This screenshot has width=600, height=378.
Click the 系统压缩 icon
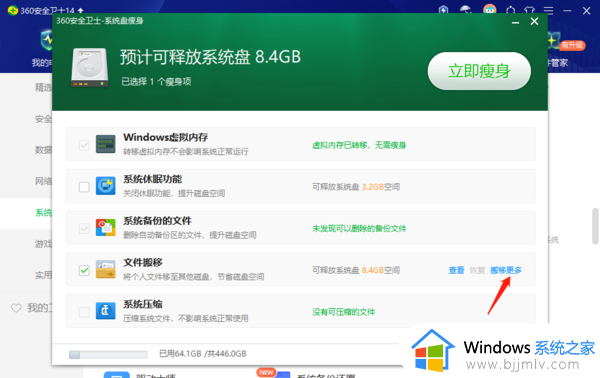tap(106, 311)
